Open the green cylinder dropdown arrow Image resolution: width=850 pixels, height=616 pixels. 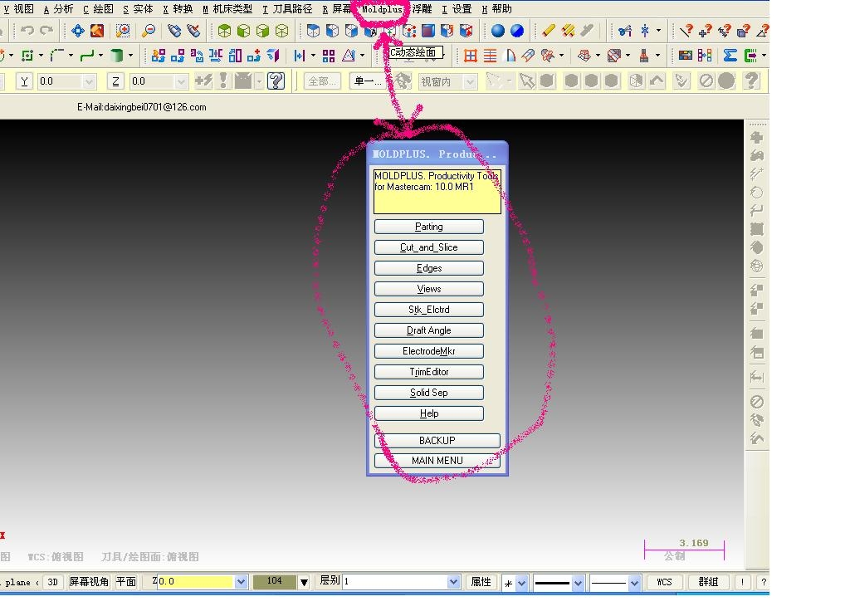tap(130, 56)
